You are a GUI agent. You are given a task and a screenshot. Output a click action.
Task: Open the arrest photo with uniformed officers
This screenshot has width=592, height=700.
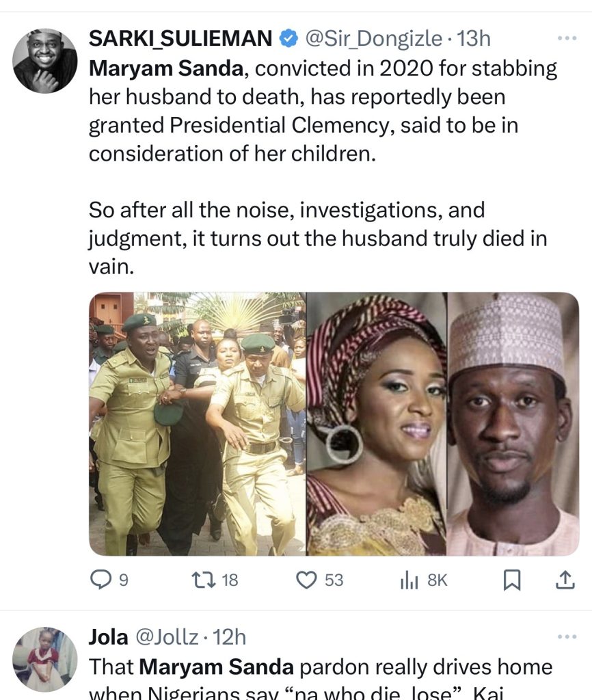point(197,424)
